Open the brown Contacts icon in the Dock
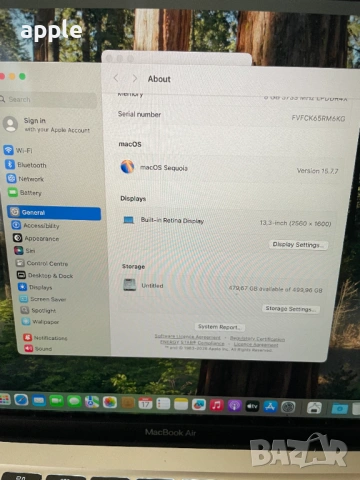This screenshot has width=360, height=480. tap(128, 403)
